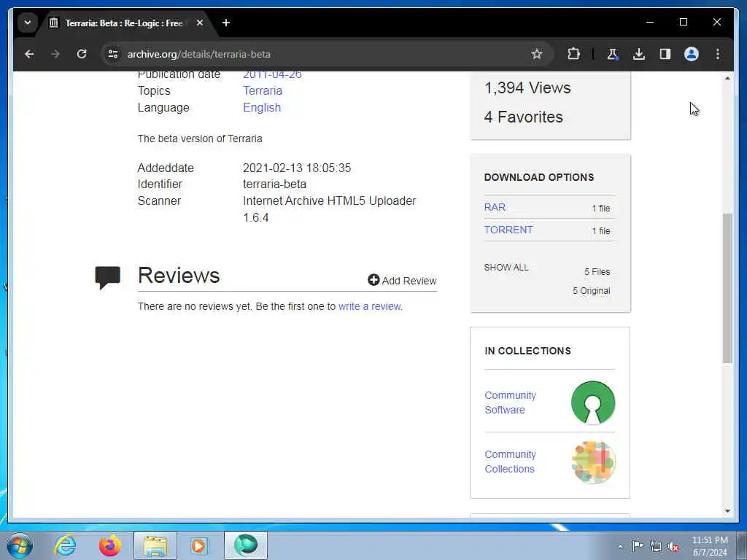Launch Internet Explorer from taskbar
This screenshot has height=560, width=747.
[65, 545]
